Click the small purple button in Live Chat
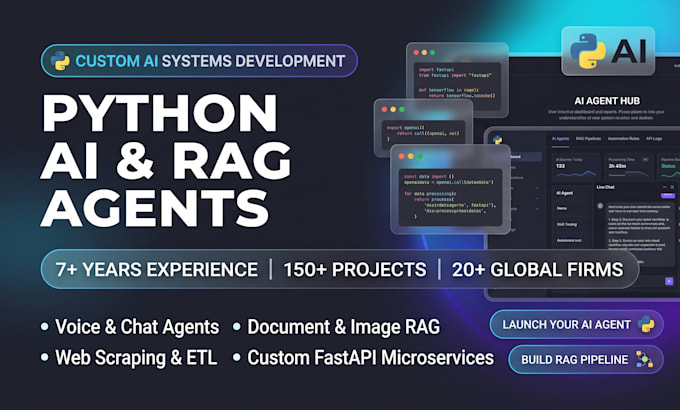Image resolution: width=680 pixels, height=410 pixels. pos(668,195)
